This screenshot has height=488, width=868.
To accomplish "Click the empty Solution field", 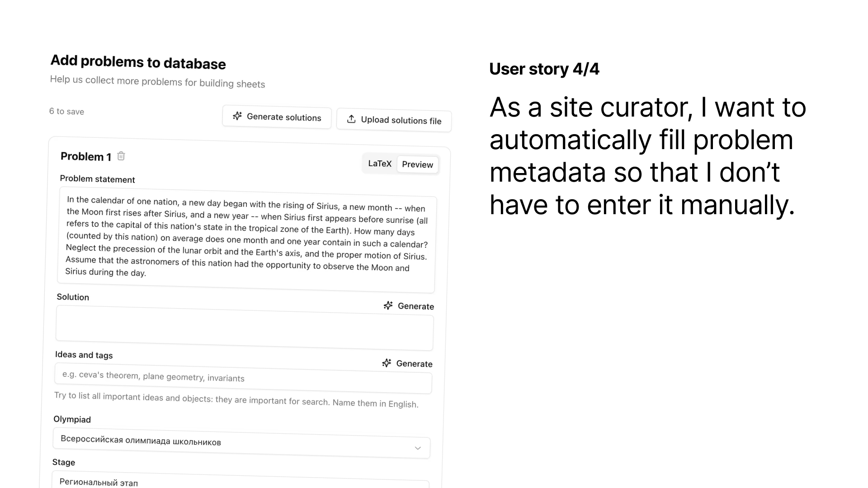I will (244, 332).
